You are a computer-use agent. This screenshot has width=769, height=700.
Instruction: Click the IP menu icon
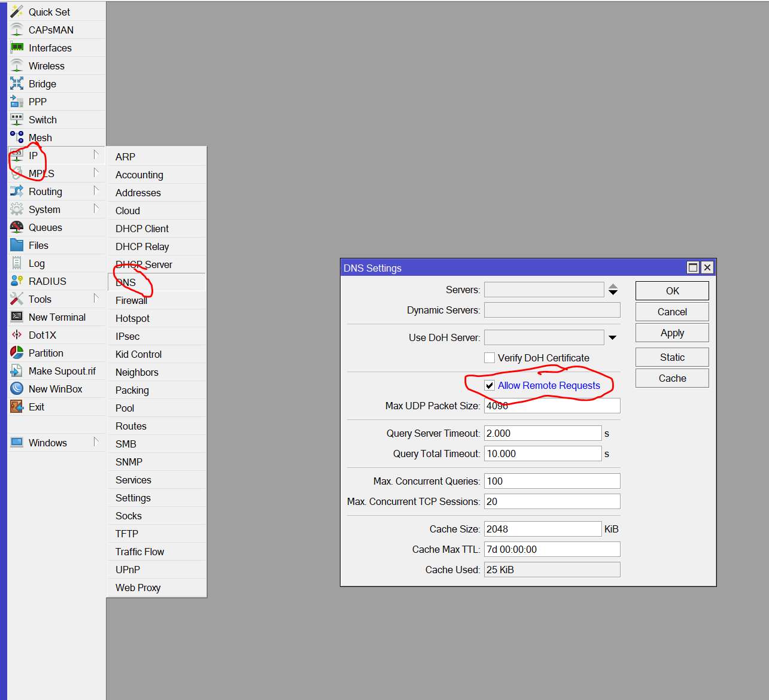(x=17, y=155)
